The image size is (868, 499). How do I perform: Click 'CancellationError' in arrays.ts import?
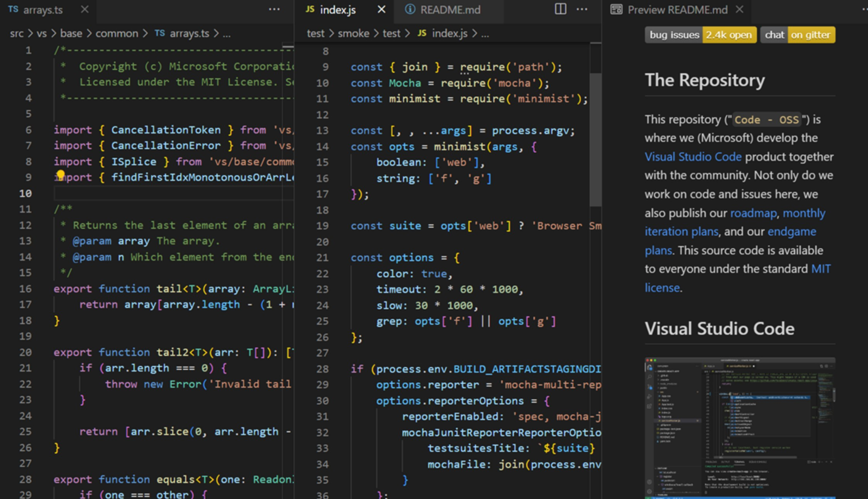pos(166,146)
